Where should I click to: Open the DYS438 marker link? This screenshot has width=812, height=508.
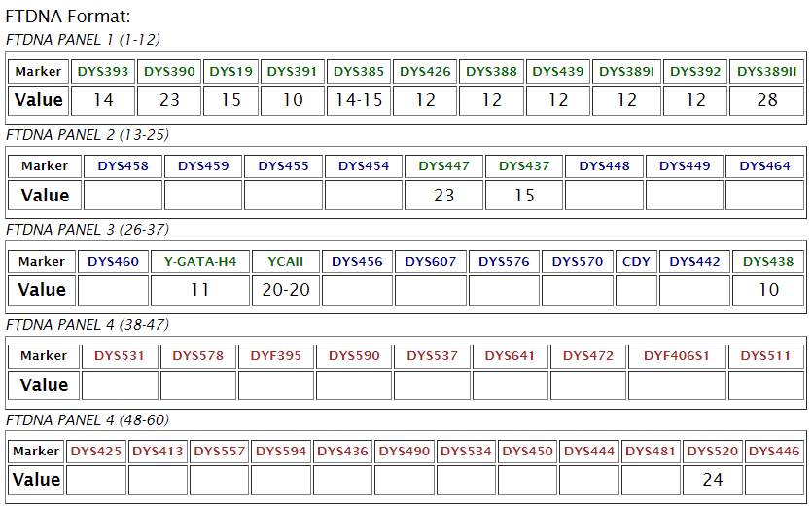coord(768,262)
